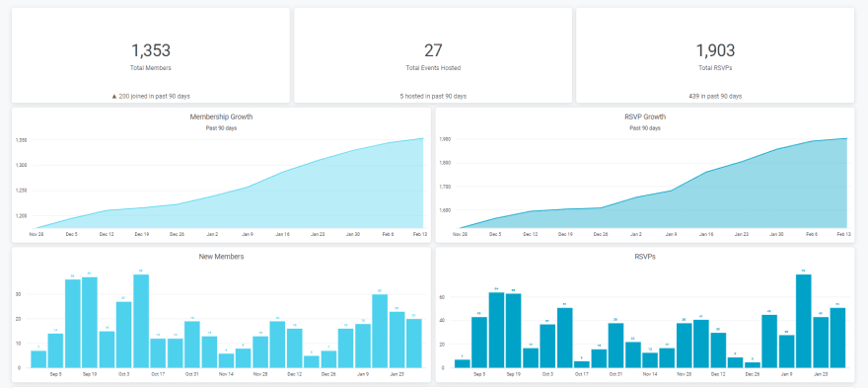
Task: Click the Membership Growth chart title
Action: pos(221,116)
